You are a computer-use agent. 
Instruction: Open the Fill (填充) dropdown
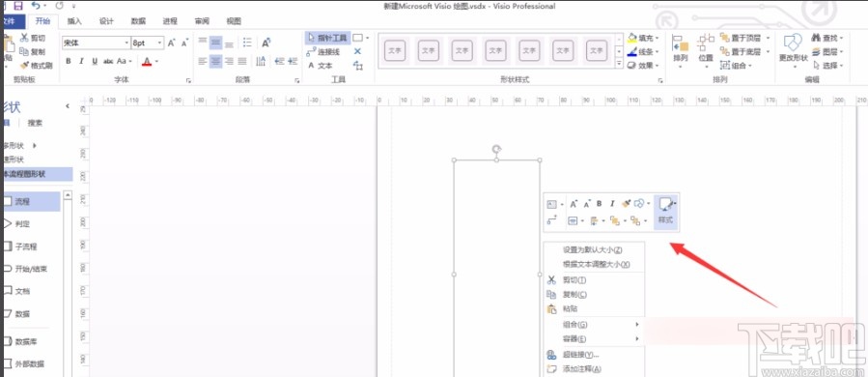tap(643, 39)
